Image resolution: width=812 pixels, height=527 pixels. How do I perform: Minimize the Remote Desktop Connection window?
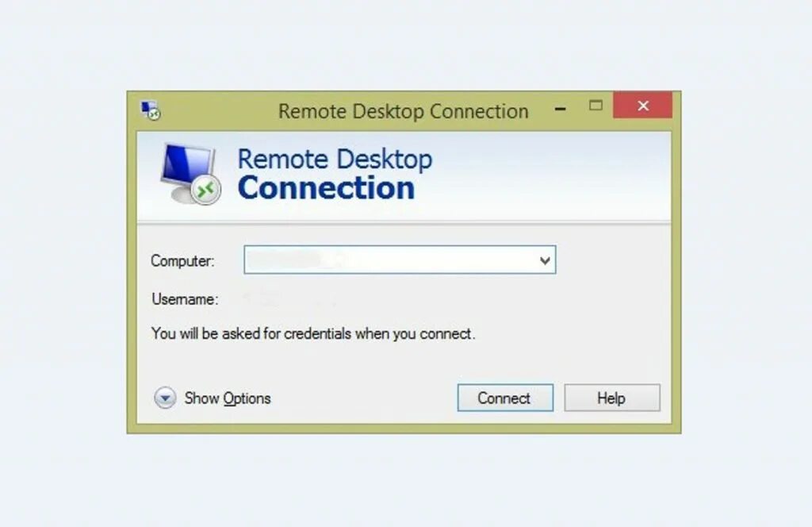tap(560, 109)
